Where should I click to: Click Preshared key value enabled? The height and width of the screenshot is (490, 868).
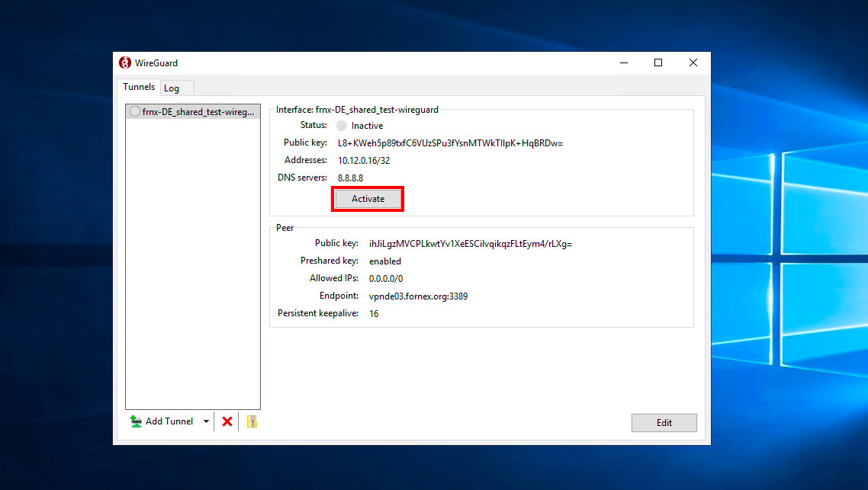(384, 261)
